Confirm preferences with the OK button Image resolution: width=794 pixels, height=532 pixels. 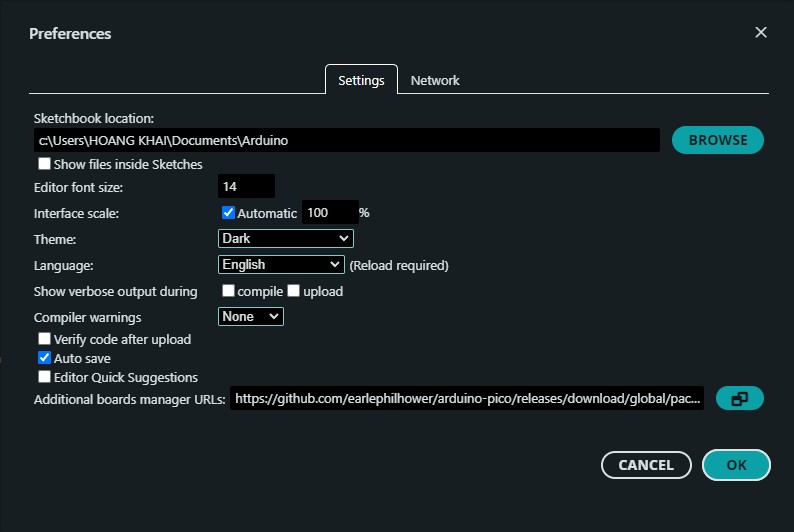(x=736, y=465)
